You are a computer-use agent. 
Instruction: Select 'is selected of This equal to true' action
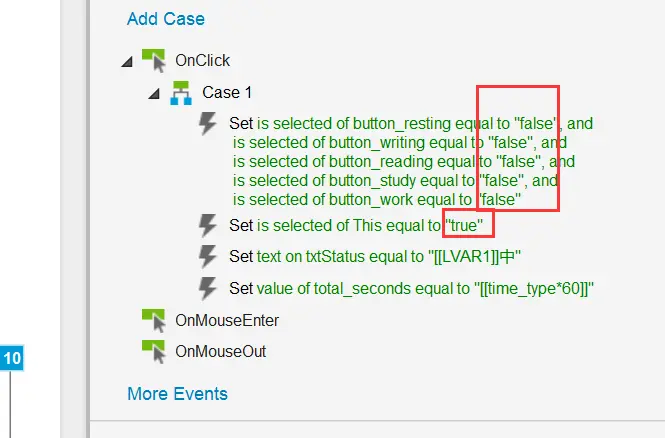[x=362, y=225]
